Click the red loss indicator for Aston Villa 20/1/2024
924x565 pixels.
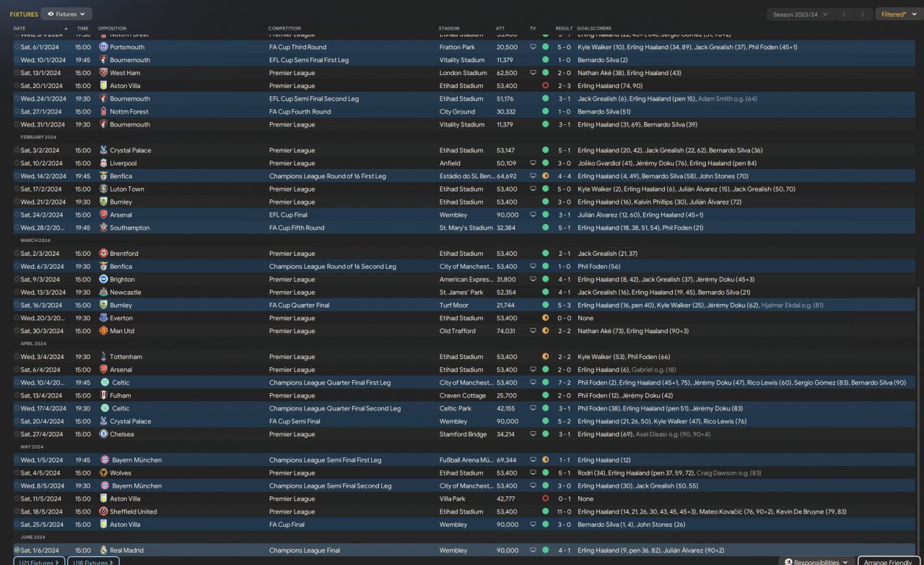tap(545, 86)
